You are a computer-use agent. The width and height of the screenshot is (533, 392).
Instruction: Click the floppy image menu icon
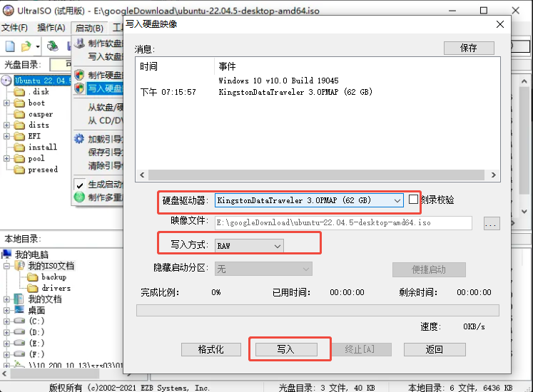[x=79, y=43]
